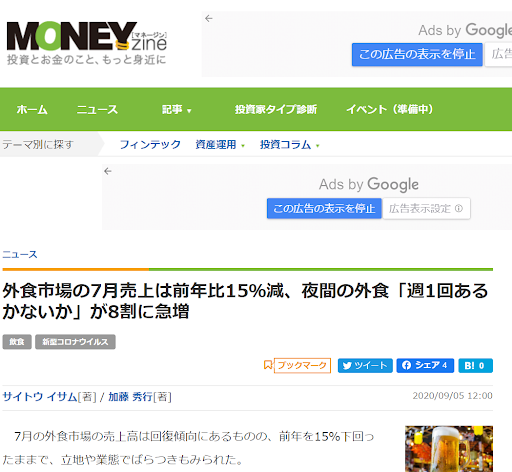Click the back arrow in the middle ad banner
This screenshot has width=512, height=472.
[x=108, y=171]
